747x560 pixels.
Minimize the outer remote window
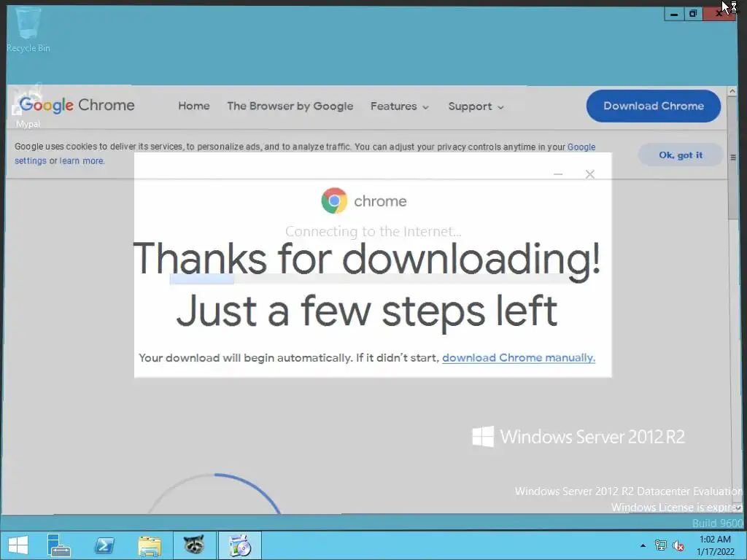[x=674, y=14]
